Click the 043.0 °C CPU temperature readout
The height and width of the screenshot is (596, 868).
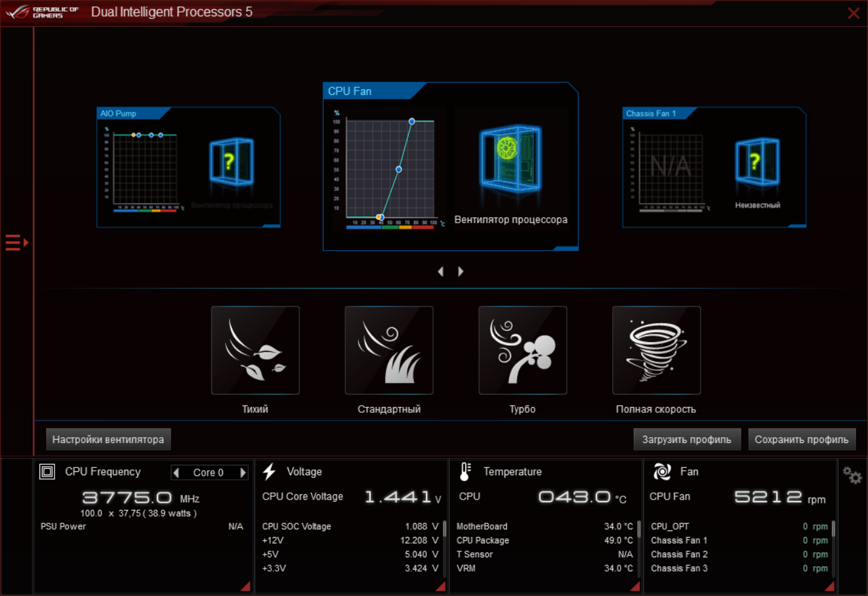(583, 498)
